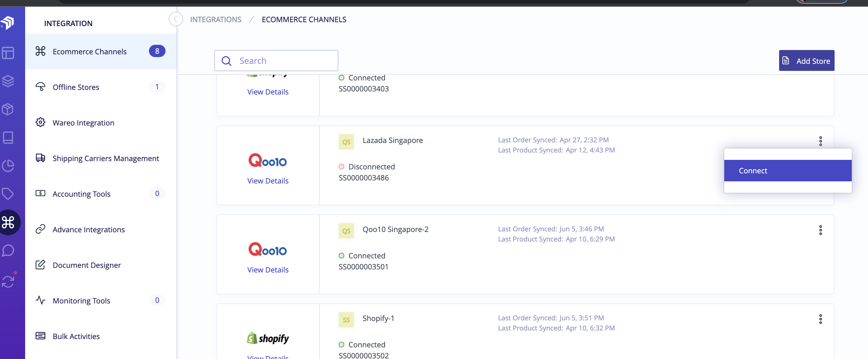Open Bulk Activities in the sidebar
This screenshot has height=359, width=868.
pos(101,336)
